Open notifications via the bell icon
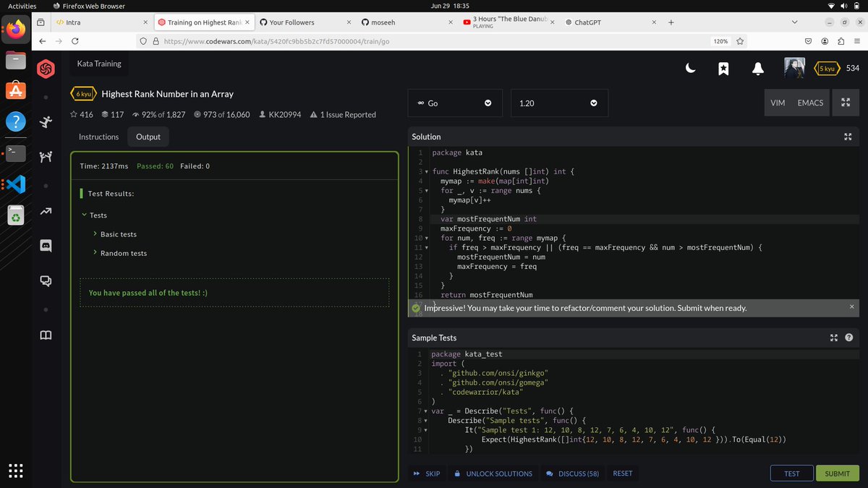Screen dimensions: 868x488 point(757,68)
